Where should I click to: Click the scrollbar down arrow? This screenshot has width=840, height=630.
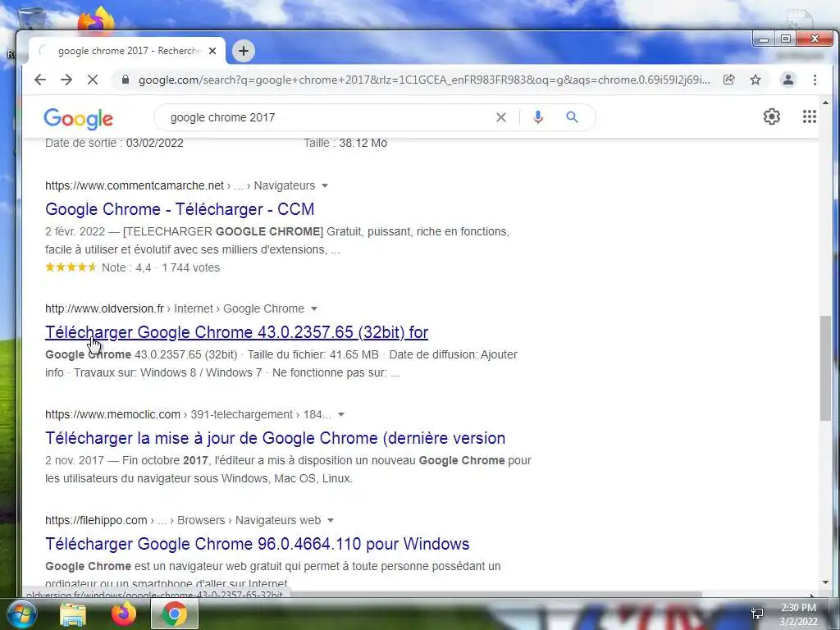tap(825, 582)
